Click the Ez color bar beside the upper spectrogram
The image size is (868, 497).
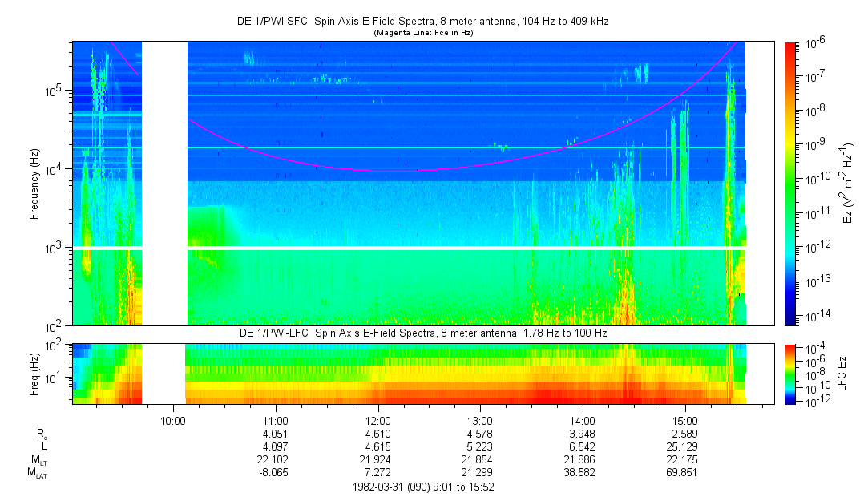point(791,183)
